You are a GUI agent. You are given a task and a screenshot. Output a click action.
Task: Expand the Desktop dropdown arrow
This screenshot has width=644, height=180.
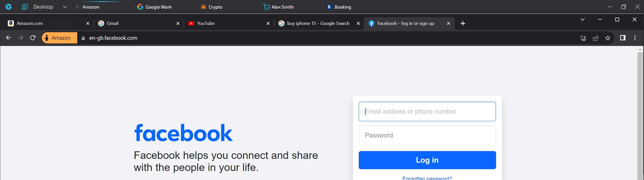coord(65,7)
